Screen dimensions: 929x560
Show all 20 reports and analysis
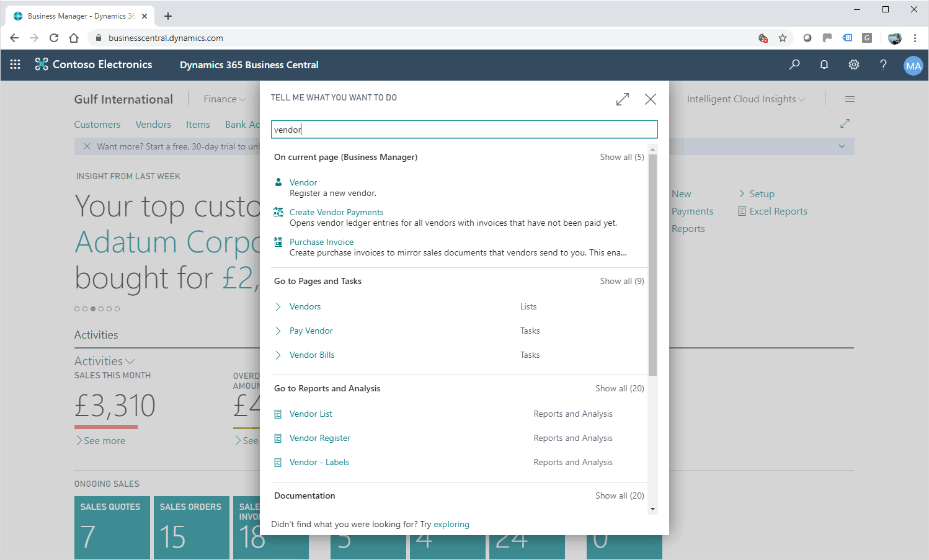[620, 388]
